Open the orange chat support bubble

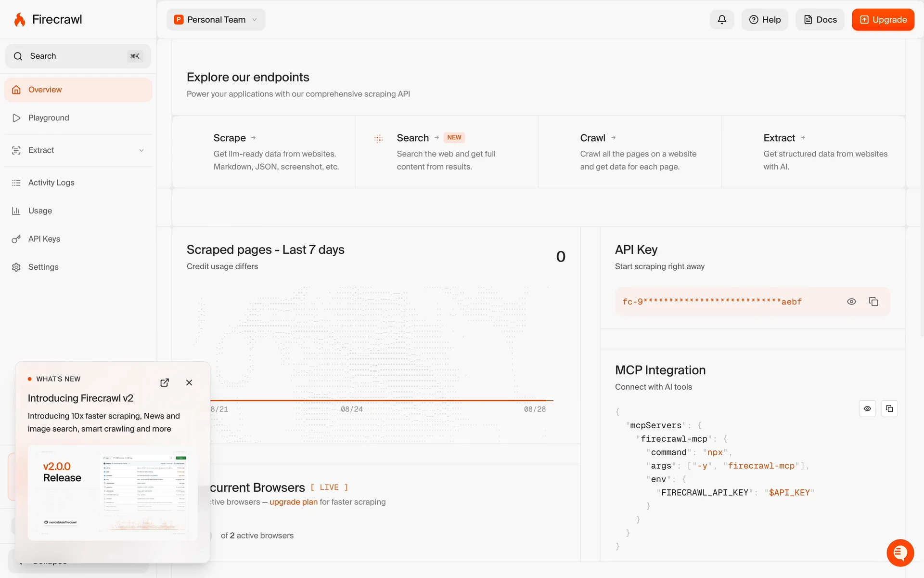900,552
